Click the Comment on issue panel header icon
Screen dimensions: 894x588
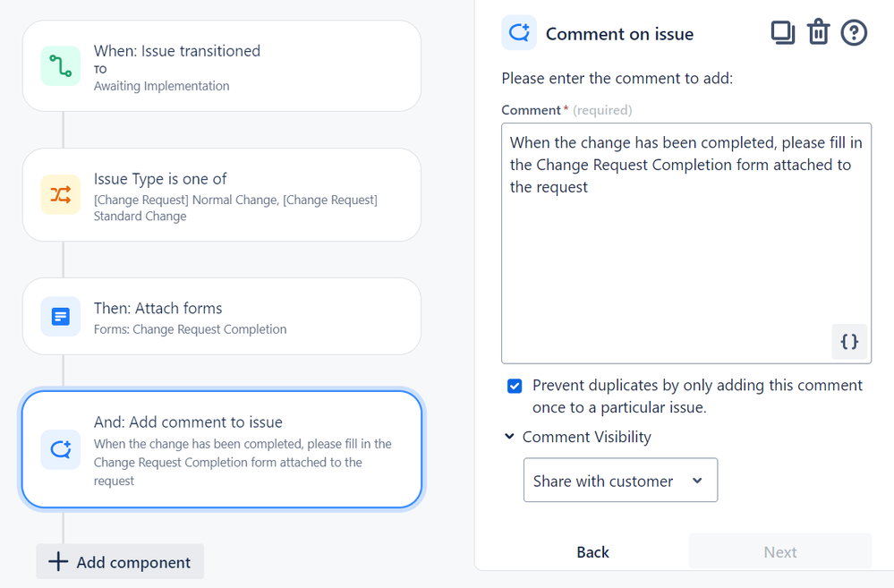pos(519,33)
